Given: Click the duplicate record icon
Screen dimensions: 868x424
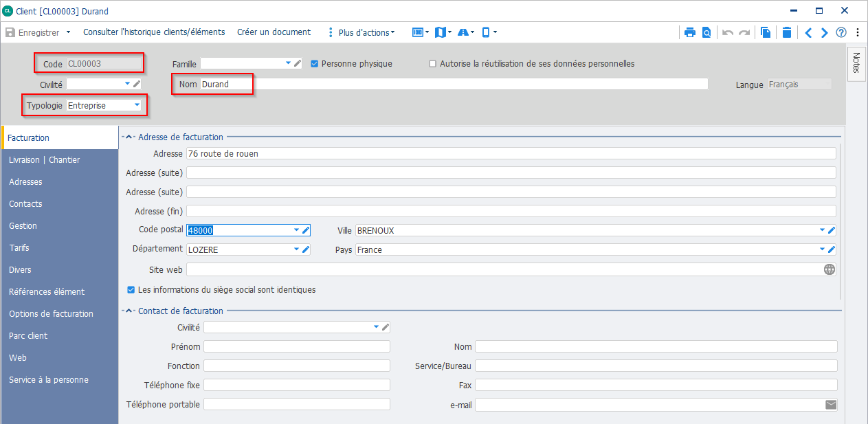Looking at the screenshot, I should coord(766,32).
